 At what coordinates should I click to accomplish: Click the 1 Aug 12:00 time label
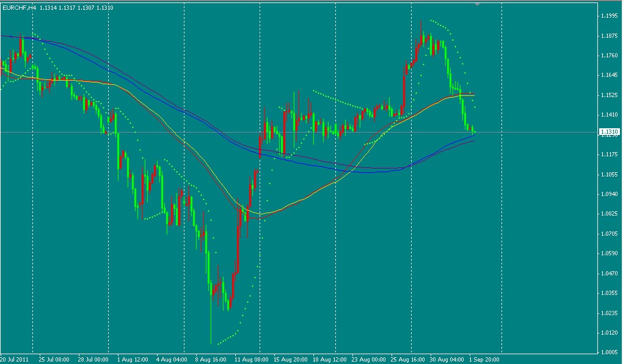pyautogui.click(x=133, y=360)
